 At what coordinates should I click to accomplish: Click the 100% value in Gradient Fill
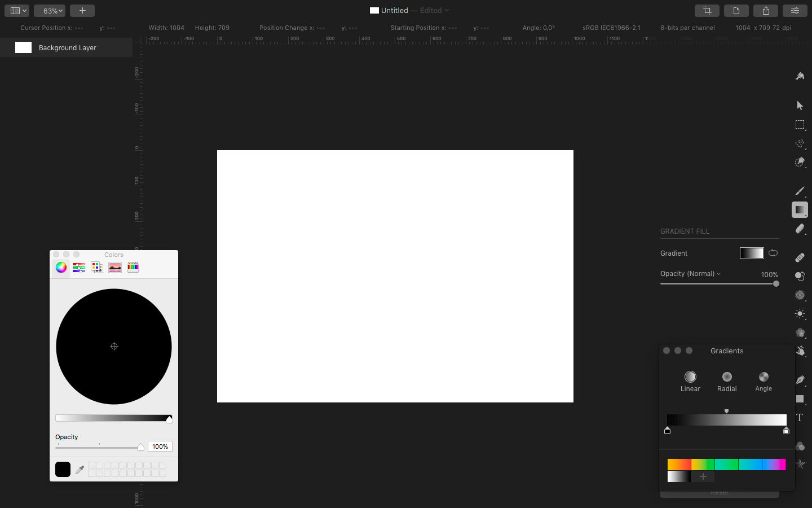click(769, 275)
